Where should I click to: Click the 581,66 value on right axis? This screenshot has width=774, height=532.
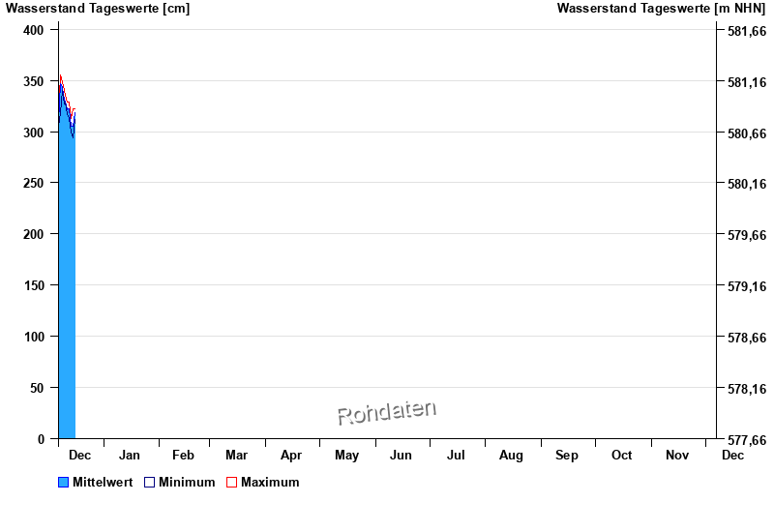(x=747, y=31)
